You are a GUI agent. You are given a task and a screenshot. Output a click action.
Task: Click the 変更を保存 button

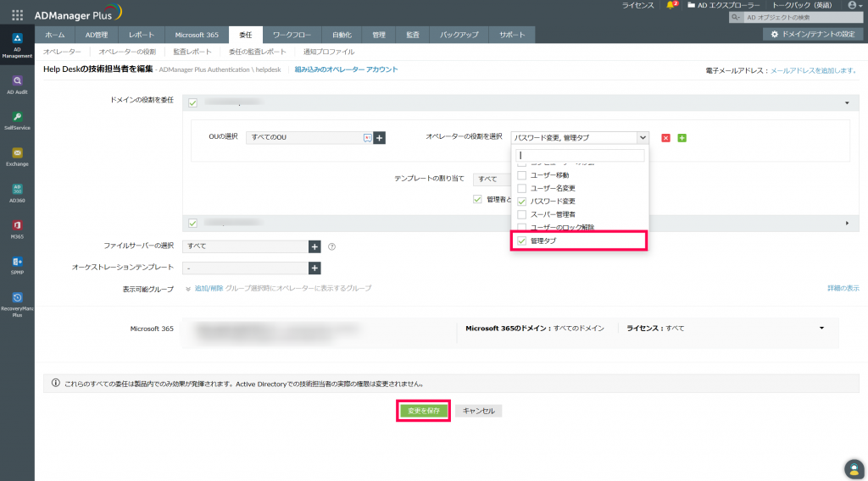424,411
